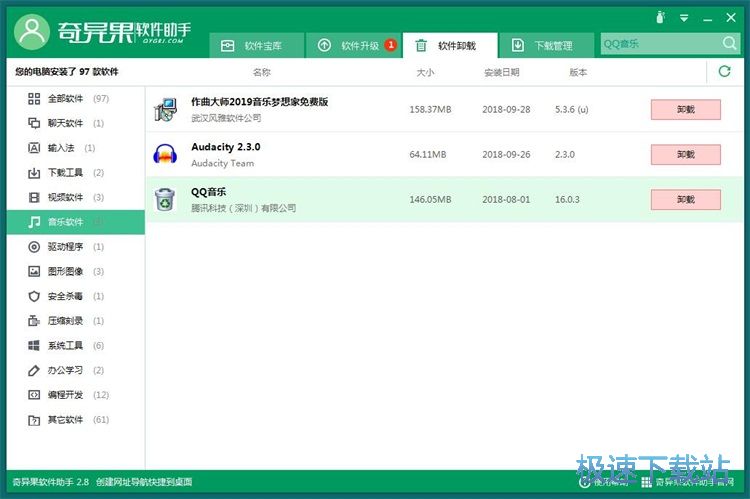The image size is (750, 499).
Task: Click the 您的电脑安装了 97 款软件 label
Action: [x=66, y=72]
